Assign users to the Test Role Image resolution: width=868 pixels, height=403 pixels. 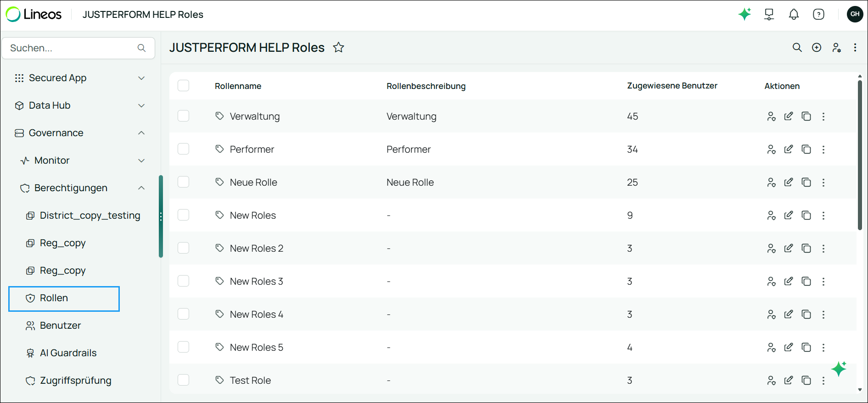point(771,381)
